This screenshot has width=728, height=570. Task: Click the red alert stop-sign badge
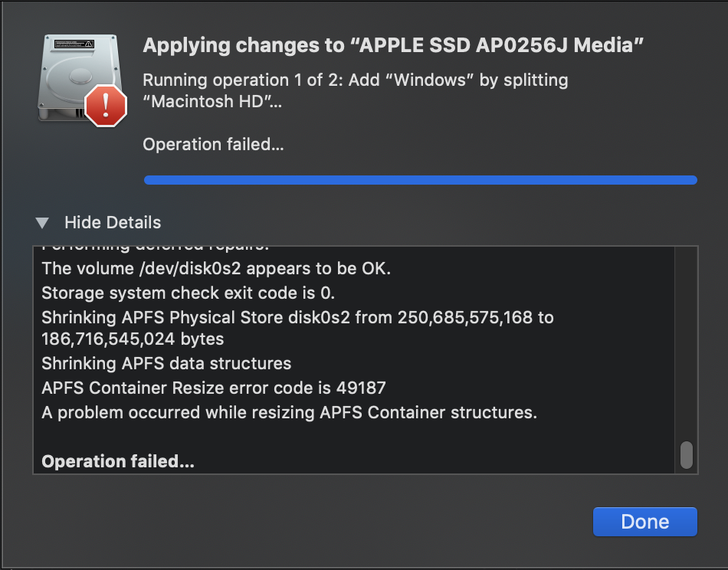pos(105,105)
